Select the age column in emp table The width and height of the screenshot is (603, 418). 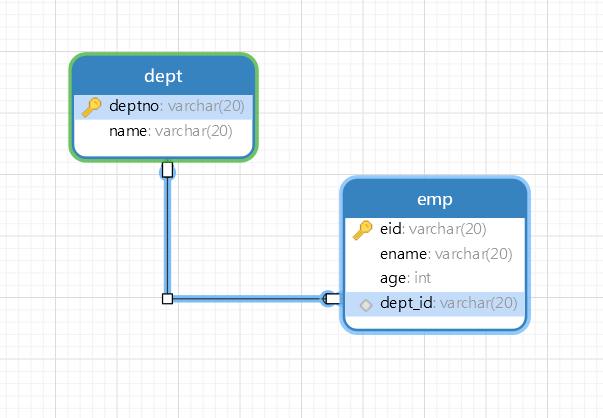pos(393,278)
